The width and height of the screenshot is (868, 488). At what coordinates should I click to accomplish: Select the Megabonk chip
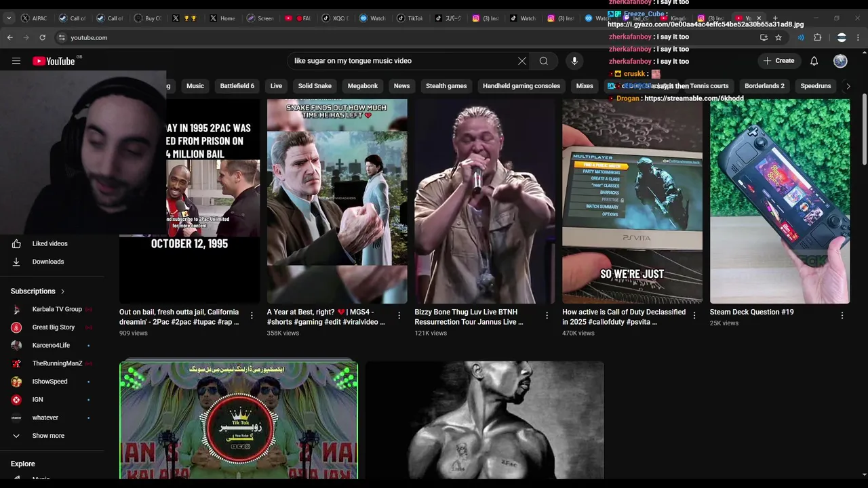click(363, 86)
